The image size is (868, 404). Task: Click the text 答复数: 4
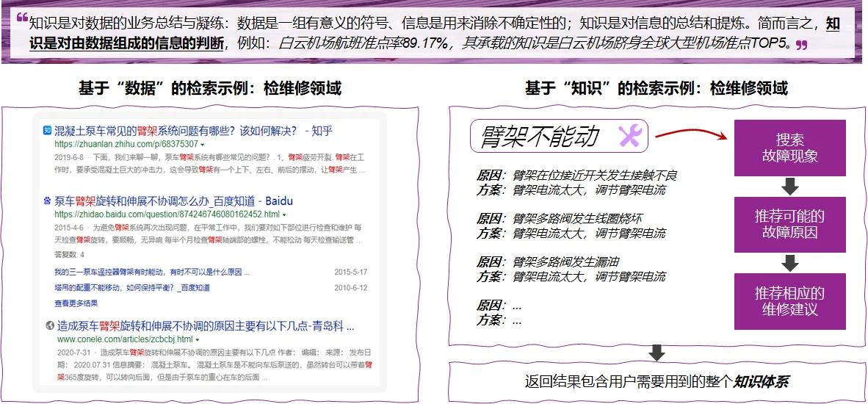69,255
